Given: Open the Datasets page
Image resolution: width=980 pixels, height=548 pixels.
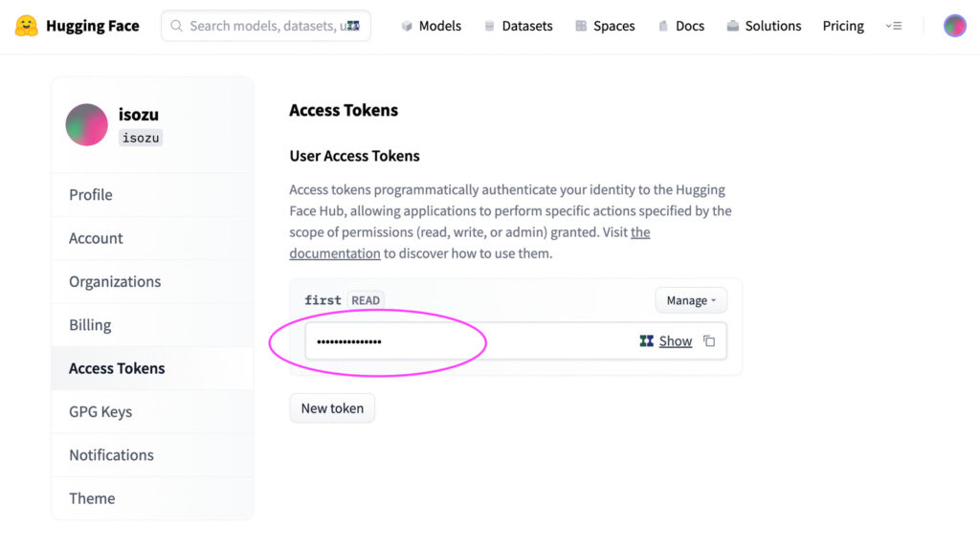Looking at the screenshot, I should [x=527, y=26].
